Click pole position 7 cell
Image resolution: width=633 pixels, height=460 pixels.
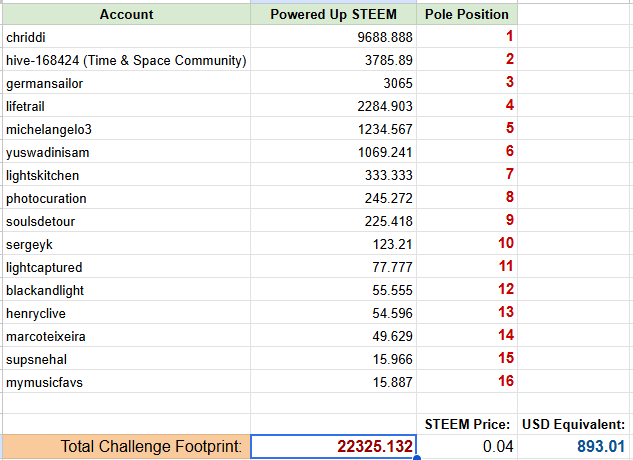tap(467, 175)
